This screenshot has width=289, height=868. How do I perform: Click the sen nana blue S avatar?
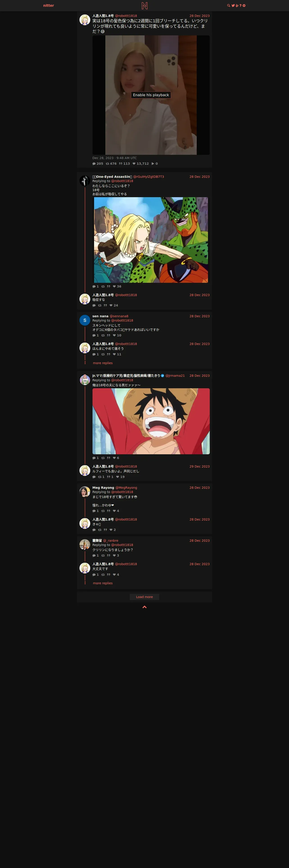click(85, 320)
